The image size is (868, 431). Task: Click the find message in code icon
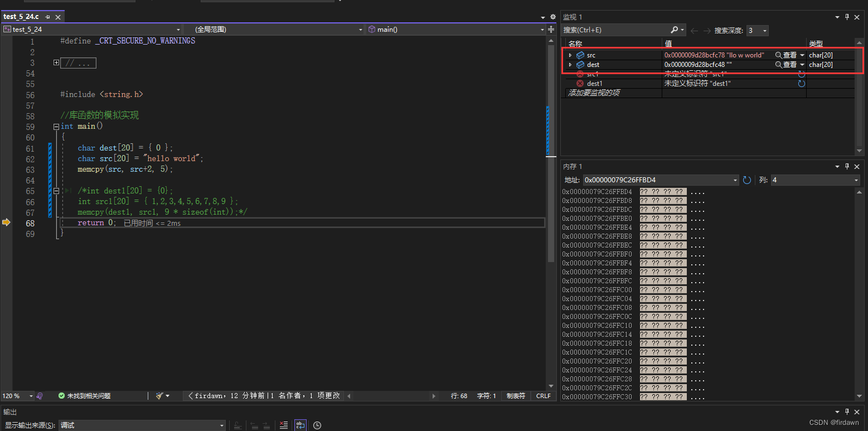coord(237,425)
